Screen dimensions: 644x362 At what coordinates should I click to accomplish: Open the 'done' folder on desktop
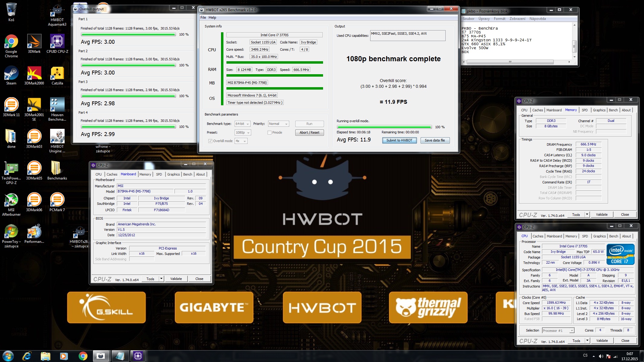pos(11,139)
